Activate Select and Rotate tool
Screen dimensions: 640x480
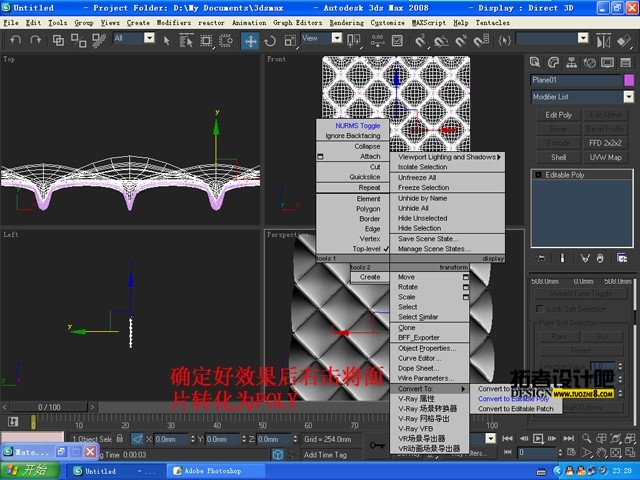coord(270,40)
